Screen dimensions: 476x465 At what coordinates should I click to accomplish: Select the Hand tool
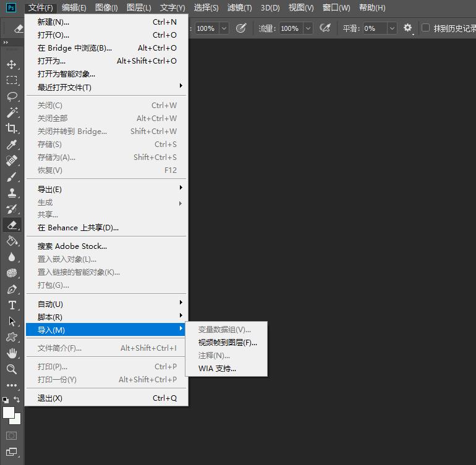coord(11,353)
